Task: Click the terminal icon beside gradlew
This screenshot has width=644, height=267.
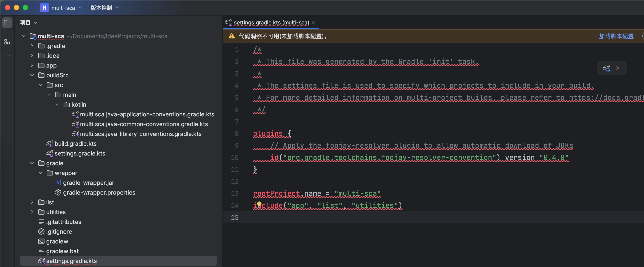Action: pyautogui.click(x=41, y=241)
